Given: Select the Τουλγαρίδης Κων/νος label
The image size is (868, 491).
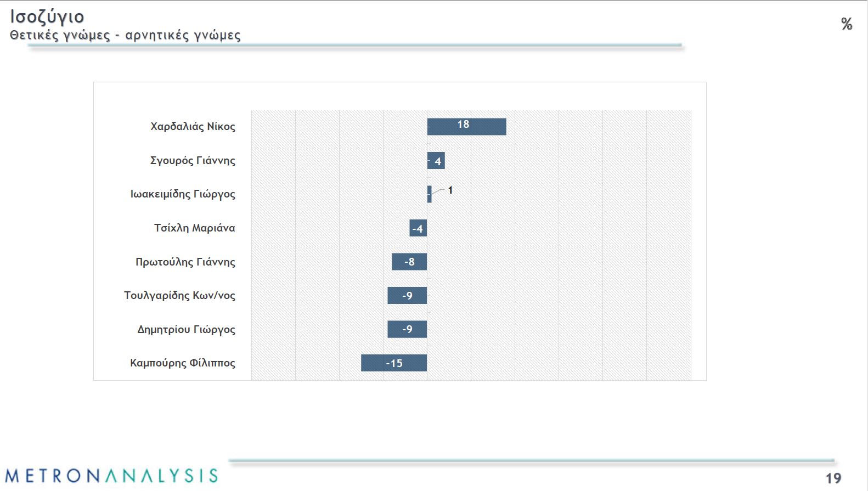Looking at the screenshot, I should (179, 296).
